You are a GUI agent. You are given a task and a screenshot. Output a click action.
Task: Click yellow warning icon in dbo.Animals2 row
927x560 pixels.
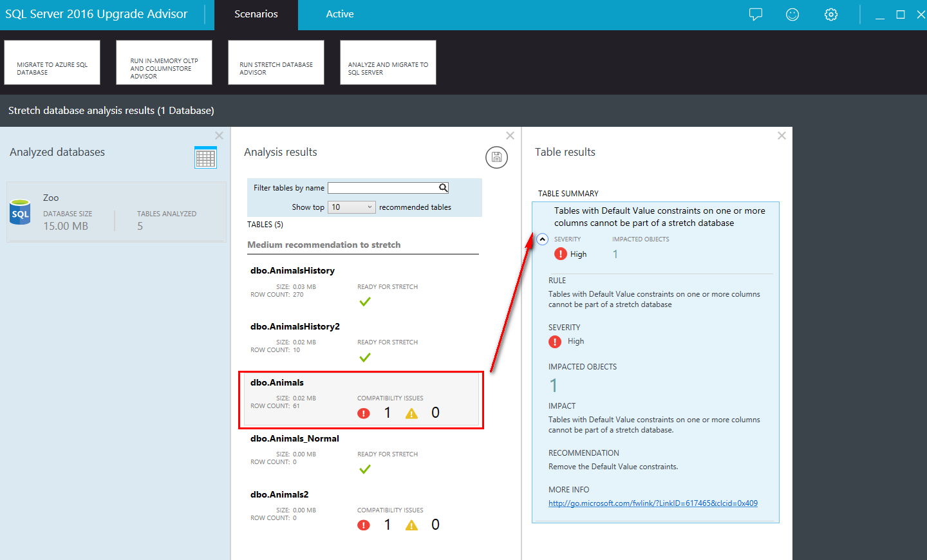click(x=411, y=525)
